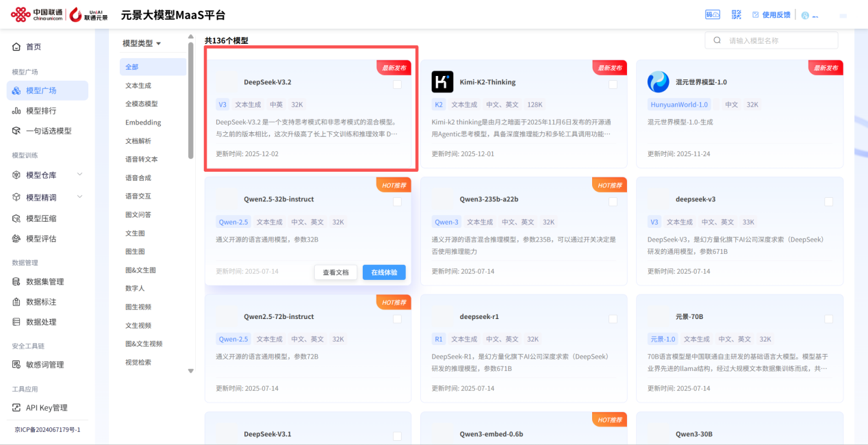
Task: Open 一句话选模型 in the sidebar
Action: point(48,131)
